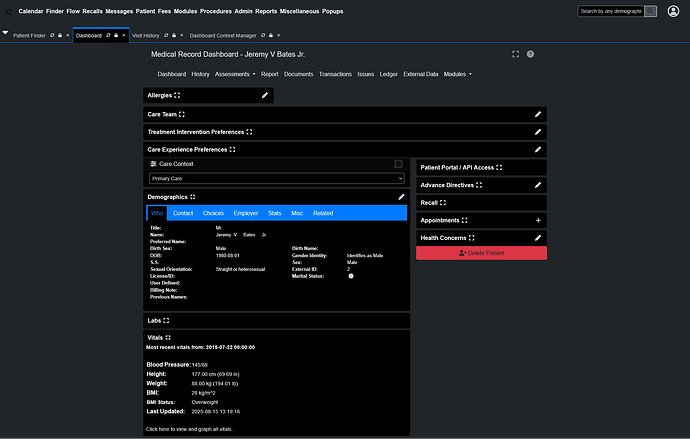Open the Primary Care context dropdown
This screenshot has height=439, width=690.
click(x=276, y=178)
